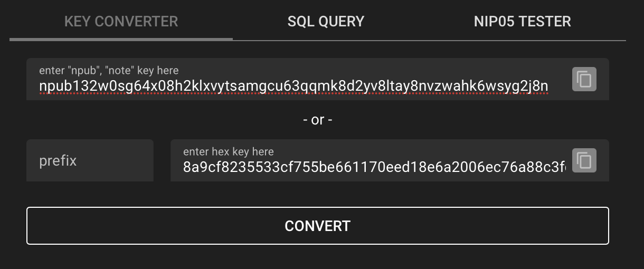This screenshot has width=644, height=269.
Task: Place cursor in the npub132w0sg64 key text
Action: pyautogui.click(x=293, y=86)
